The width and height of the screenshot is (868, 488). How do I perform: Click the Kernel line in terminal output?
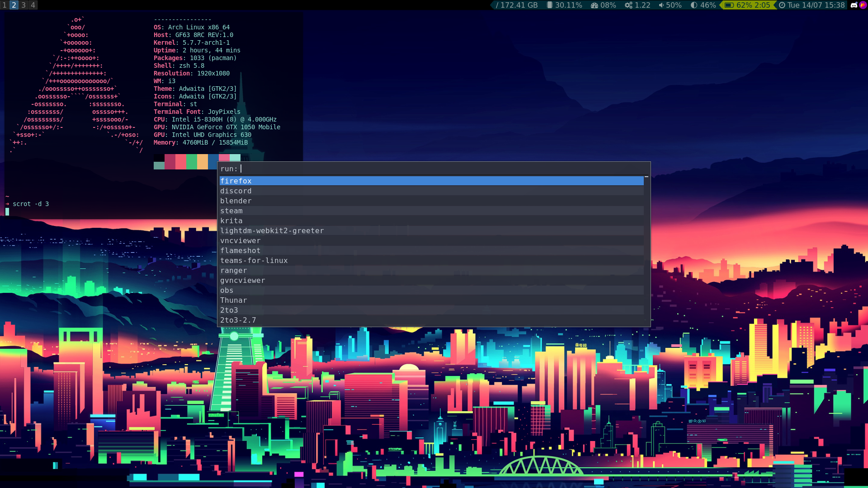pos(192,42)
